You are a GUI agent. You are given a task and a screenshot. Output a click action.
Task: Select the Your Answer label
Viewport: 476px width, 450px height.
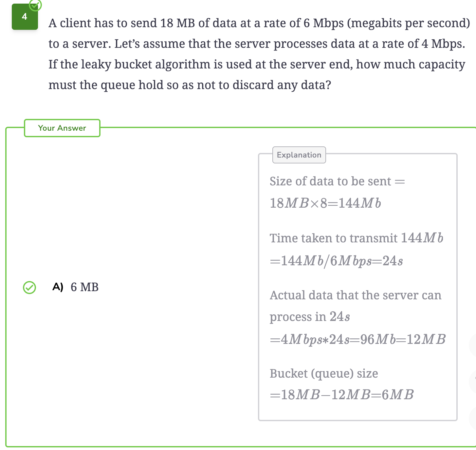click(x=62, y=128)
